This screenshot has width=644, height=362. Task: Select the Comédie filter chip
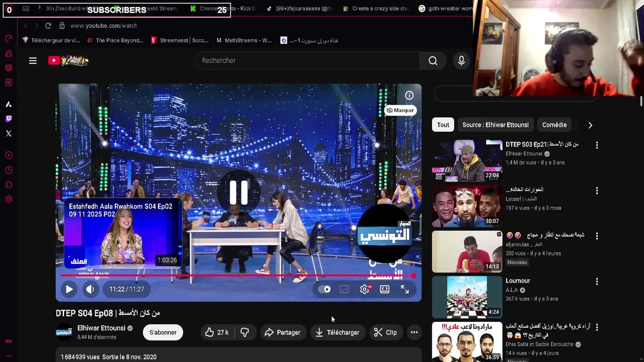[x=554, y=125]
